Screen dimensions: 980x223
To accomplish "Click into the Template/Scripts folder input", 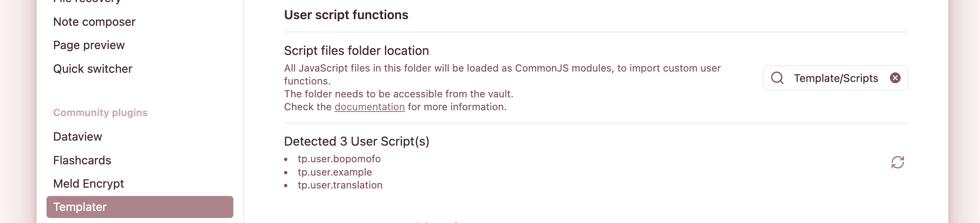I will point(835,78).
